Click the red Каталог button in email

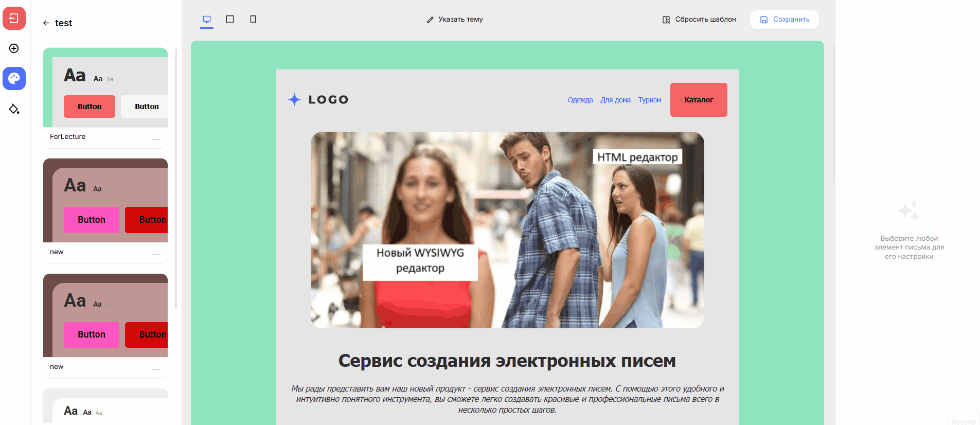coord(699,100)
